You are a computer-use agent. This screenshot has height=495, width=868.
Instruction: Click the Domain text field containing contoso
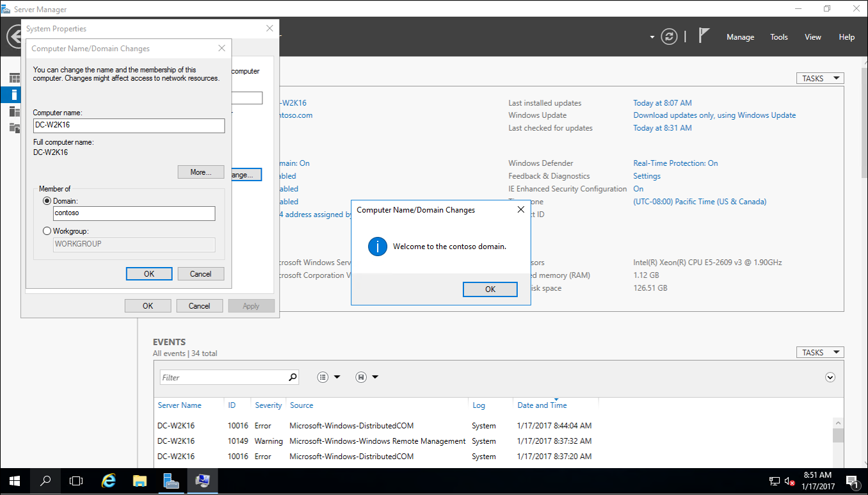pos(133,213)
